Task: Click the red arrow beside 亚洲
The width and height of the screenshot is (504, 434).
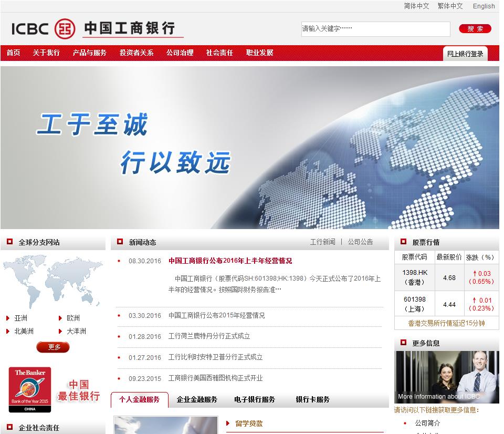Action: [x=8, y=318]
